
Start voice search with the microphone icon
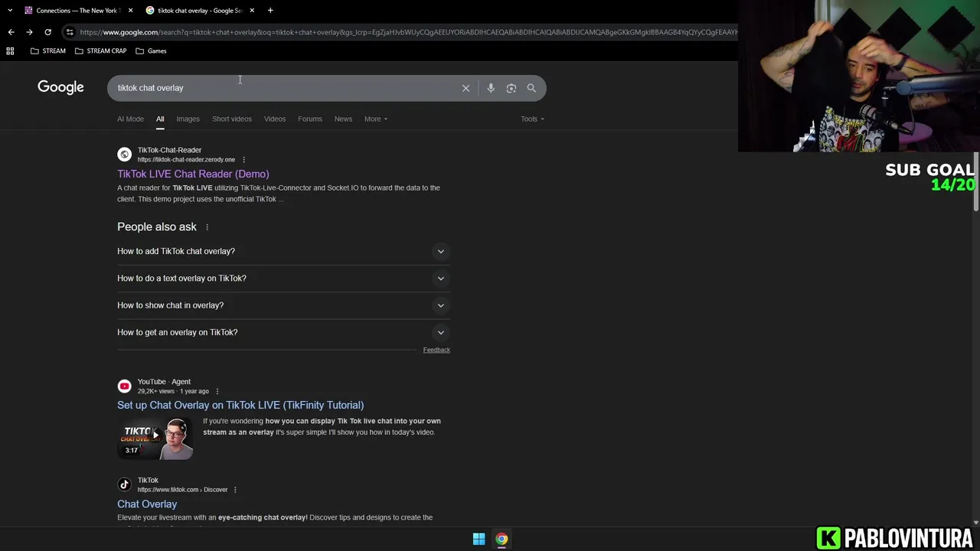491,88
